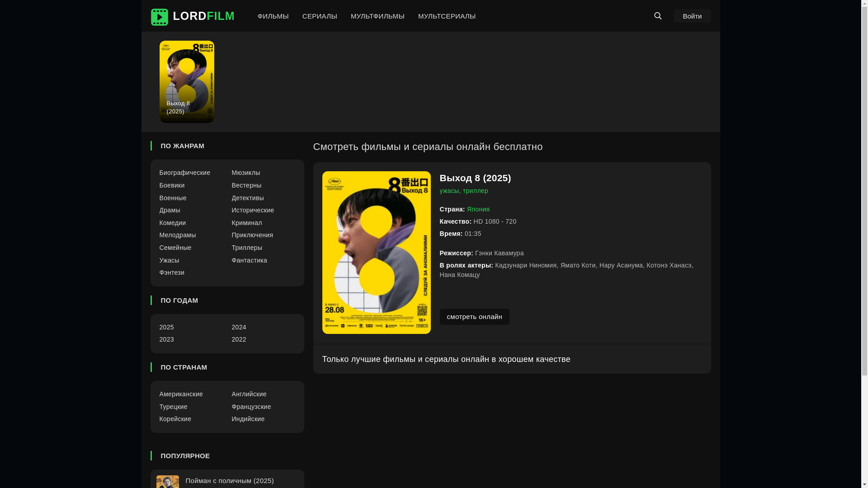Click the LORDFILM logo icon
Screen dimensions: 868x488
pos(159,17)
